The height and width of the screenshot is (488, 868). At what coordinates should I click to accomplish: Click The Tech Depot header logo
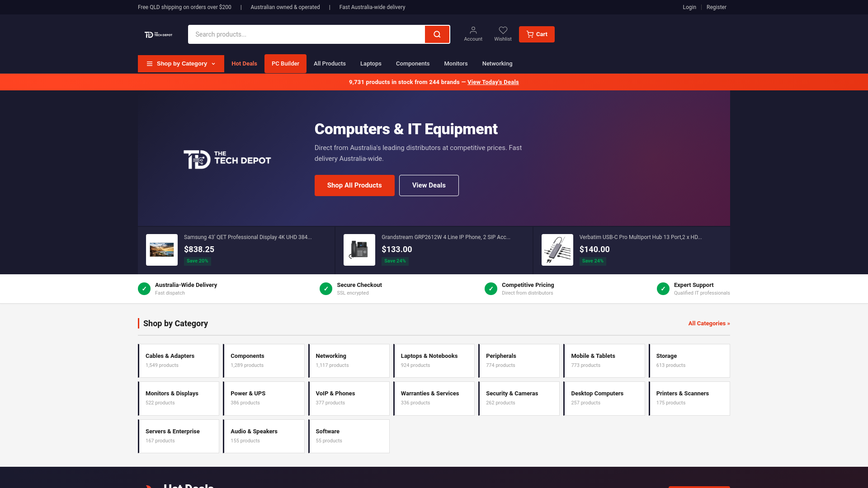(x=158, y=35)
